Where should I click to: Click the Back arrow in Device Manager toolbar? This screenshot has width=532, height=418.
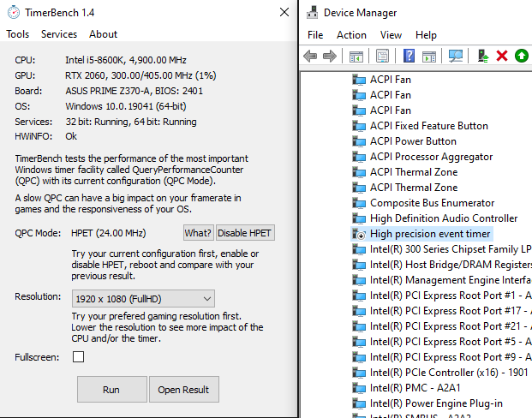[310, 56]
